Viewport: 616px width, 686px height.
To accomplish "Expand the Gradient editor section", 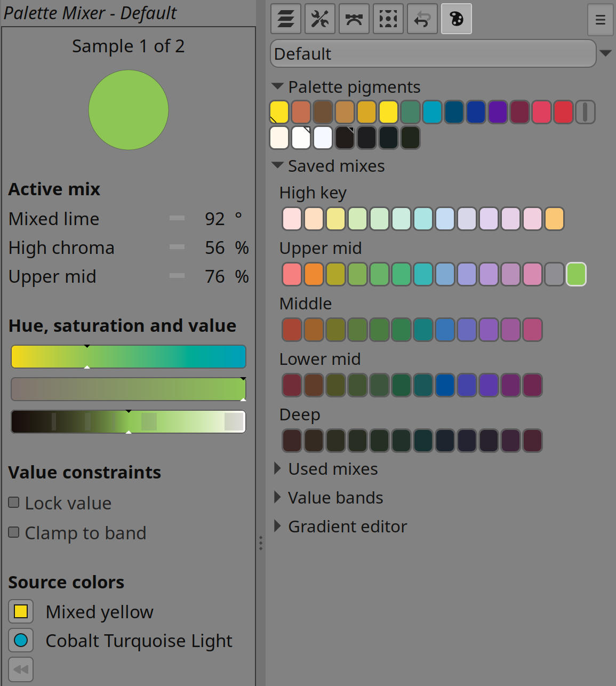I will click(277, 526).
